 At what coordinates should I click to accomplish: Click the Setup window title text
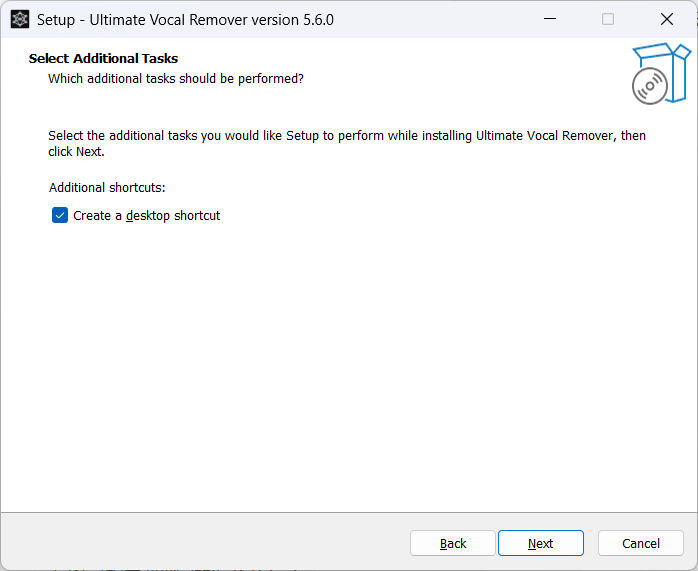click(185, 19)
